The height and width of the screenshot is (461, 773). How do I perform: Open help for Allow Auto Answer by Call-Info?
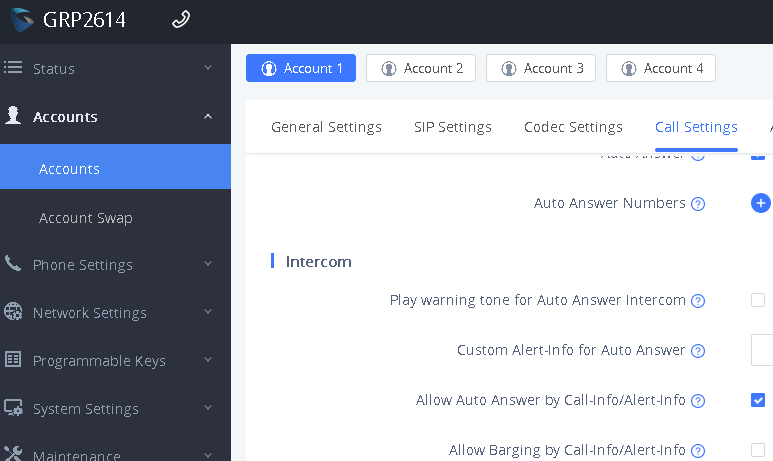[698, 401]
